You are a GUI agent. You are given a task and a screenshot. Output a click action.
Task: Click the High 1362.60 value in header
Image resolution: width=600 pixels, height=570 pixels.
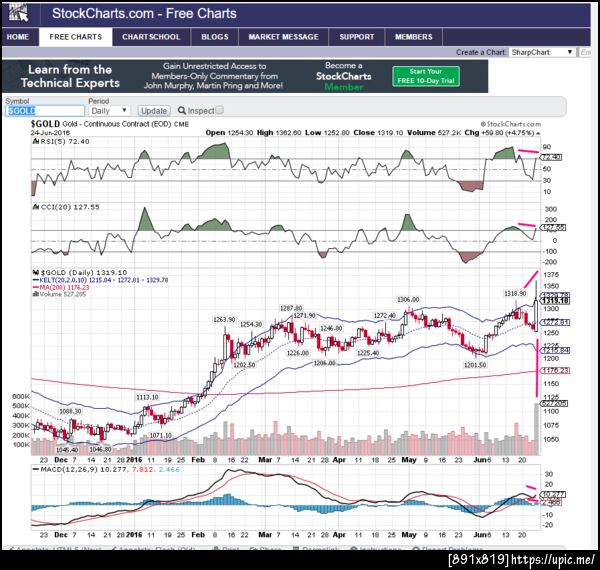279,133
